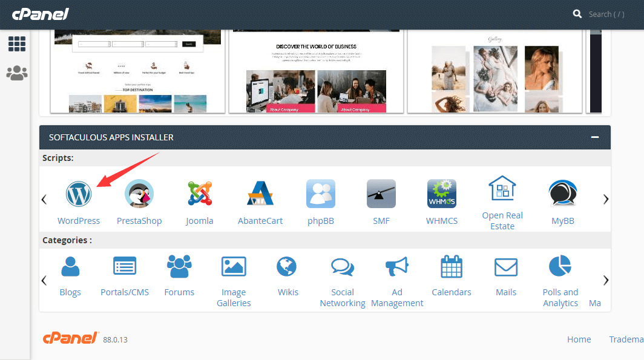The width and height of the screenshot is (644, 360).
Task: Open the WHMCS installer
Action: point(441,194)
